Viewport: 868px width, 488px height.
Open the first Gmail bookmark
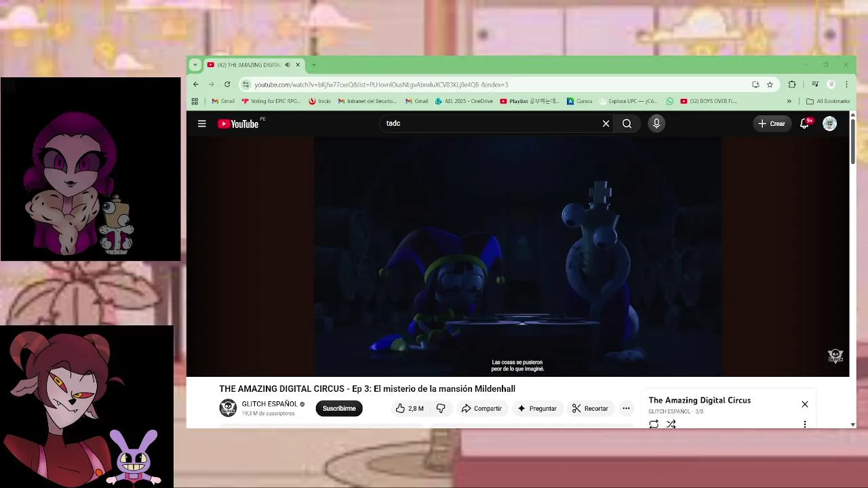[223, 101]
